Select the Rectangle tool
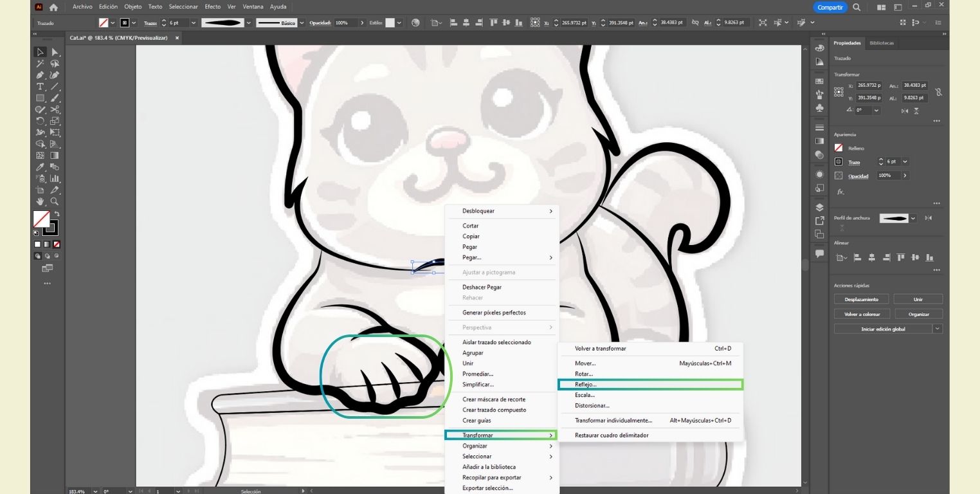 [x=41, y=98]
